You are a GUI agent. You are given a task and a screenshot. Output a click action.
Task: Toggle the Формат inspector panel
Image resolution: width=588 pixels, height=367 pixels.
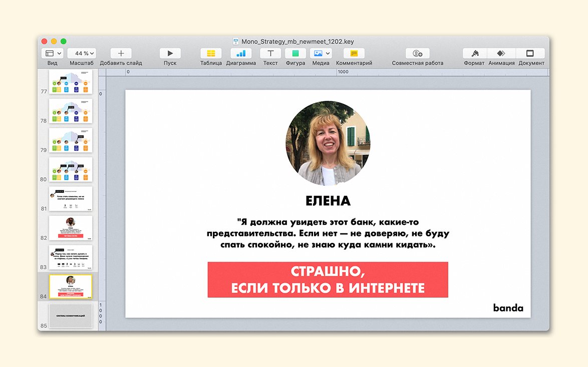tap(474, 54)
